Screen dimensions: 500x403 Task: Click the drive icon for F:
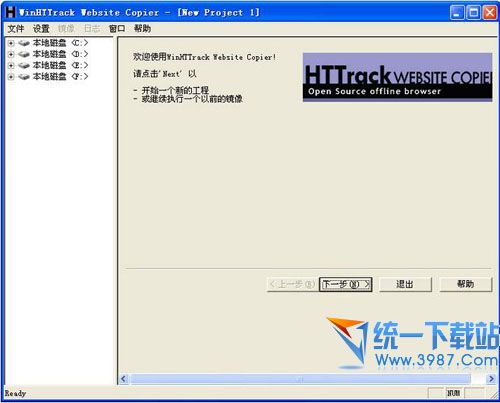[24, 77]
